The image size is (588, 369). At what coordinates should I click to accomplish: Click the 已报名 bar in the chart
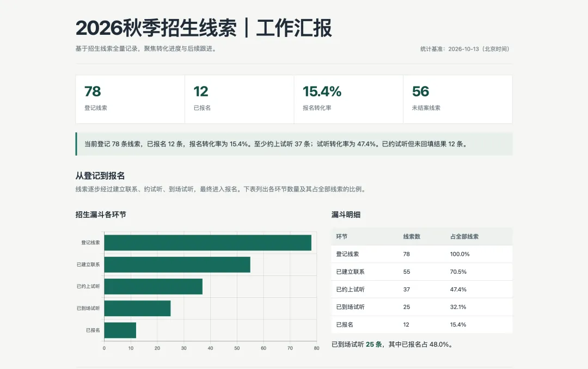coord(120,330)
